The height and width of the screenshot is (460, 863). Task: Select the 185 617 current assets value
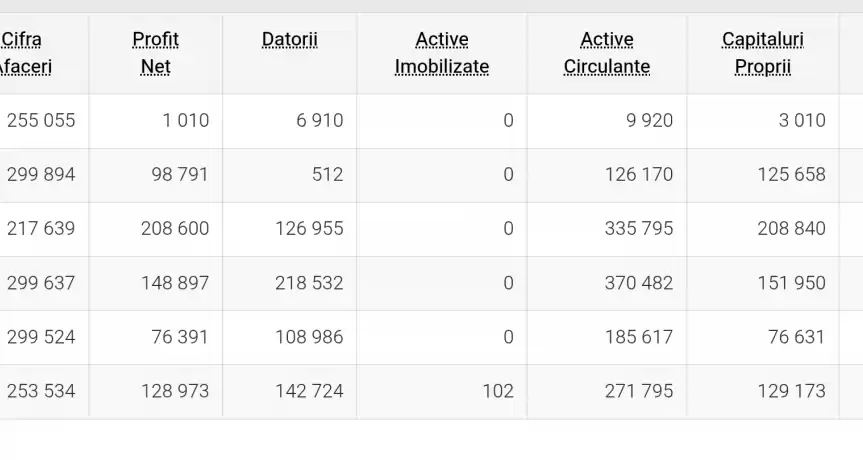coord(639,337)
